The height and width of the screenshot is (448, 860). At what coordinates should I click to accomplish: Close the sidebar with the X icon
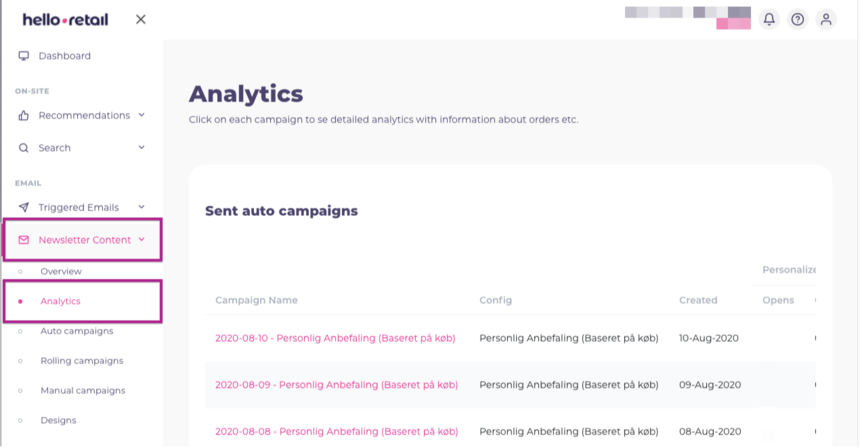click(x=141, y=19)
